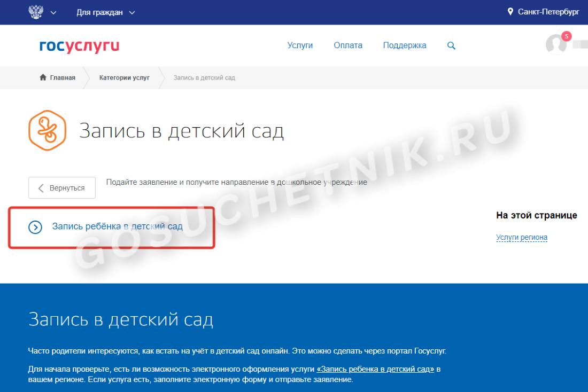Change region via 'Санкт-Петербург' link
This screenshot has width=588, height=392.
click(x=548, y=12)
